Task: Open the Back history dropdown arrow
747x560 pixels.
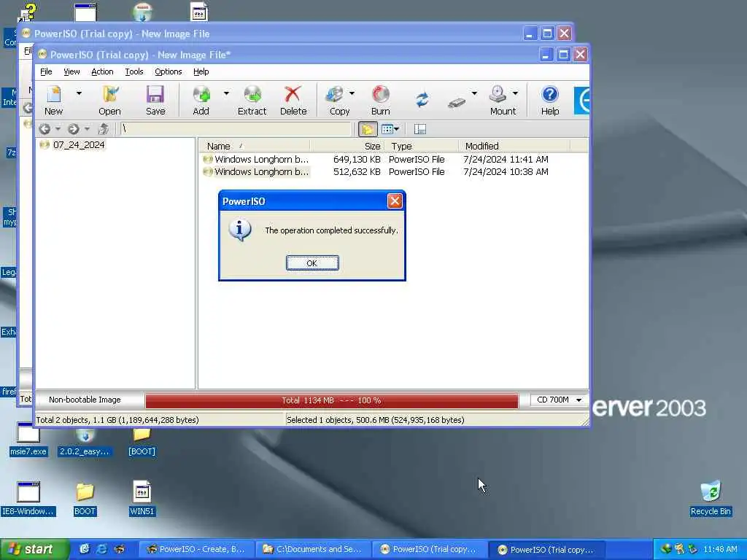Action: pyautogui.click(x=58, y=129)
